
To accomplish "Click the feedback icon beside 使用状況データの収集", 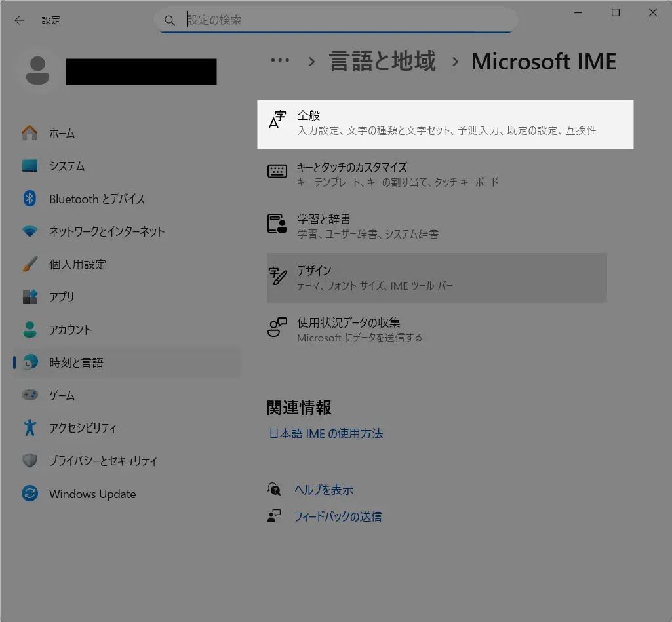I will (x=277, y=327).
